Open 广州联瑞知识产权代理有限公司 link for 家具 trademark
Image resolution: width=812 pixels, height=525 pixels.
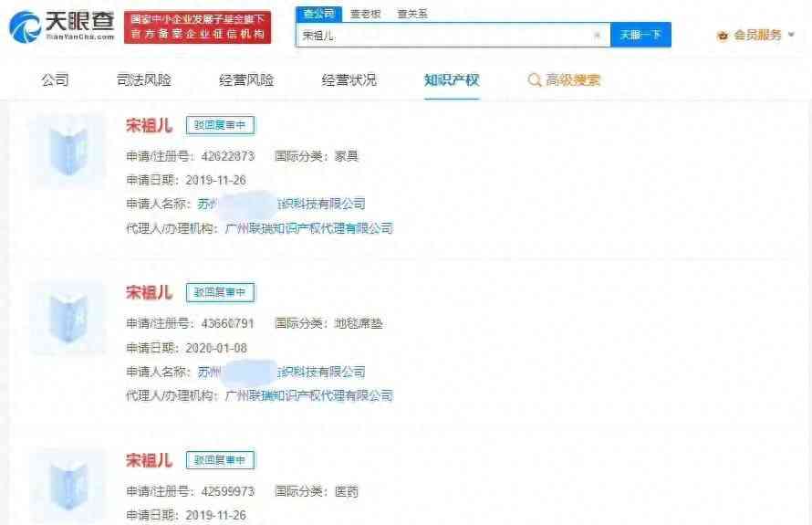pyautogui.click(x=309, y=228)
